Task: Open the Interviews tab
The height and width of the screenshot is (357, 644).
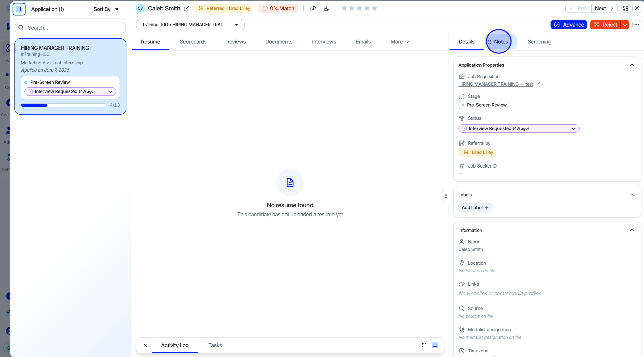Action: (x=324, y=42)
